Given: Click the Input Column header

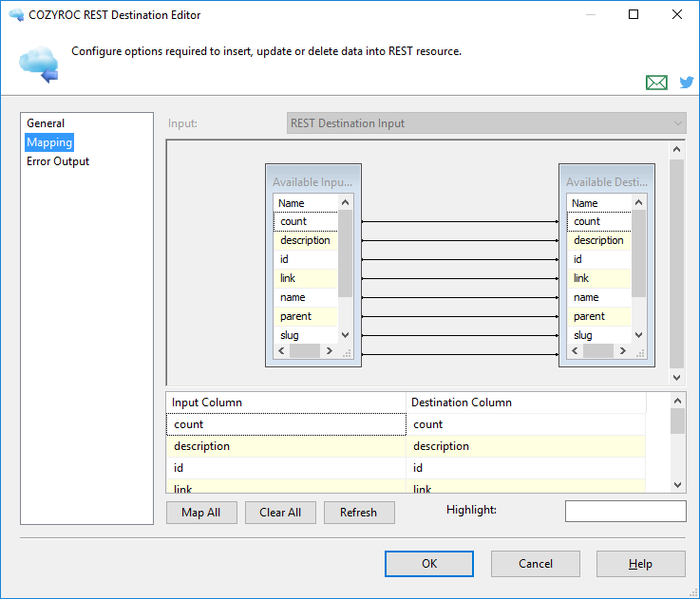Looking at the screenshot, I should (x=286, y=402).
